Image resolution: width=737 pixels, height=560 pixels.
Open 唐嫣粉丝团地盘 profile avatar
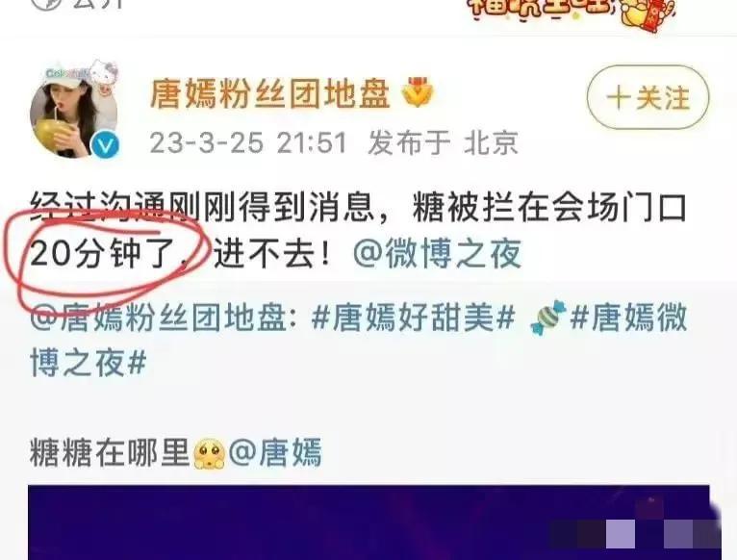pyautogui.click(x=74, y=109)
